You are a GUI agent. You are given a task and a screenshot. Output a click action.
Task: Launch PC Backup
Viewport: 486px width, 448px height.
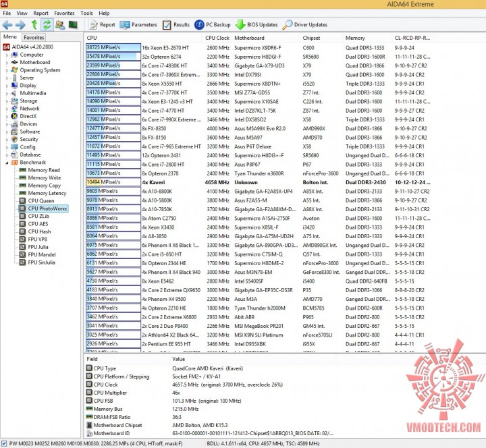point(213,25)
